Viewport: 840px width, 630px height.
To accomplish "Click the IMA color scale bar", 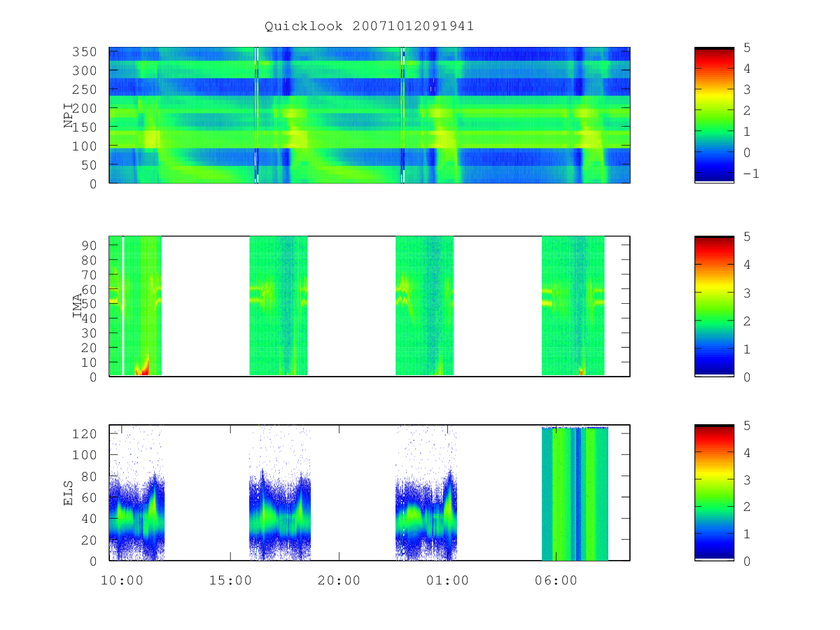I will click(714, 306).
